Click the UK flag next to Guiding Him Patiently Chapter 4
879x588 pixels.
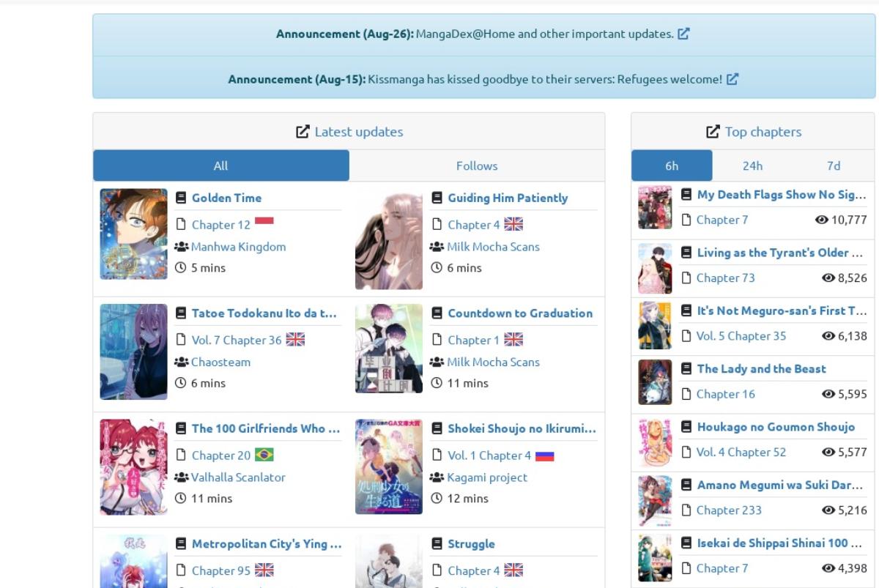513,225
